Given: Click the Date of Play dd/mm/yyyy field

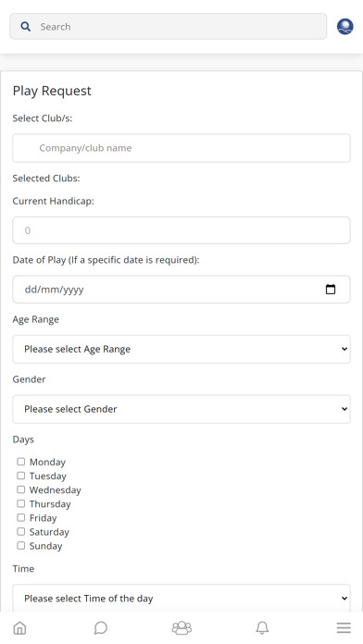Looking at the screenshot, I should click(x=181, y=289).
